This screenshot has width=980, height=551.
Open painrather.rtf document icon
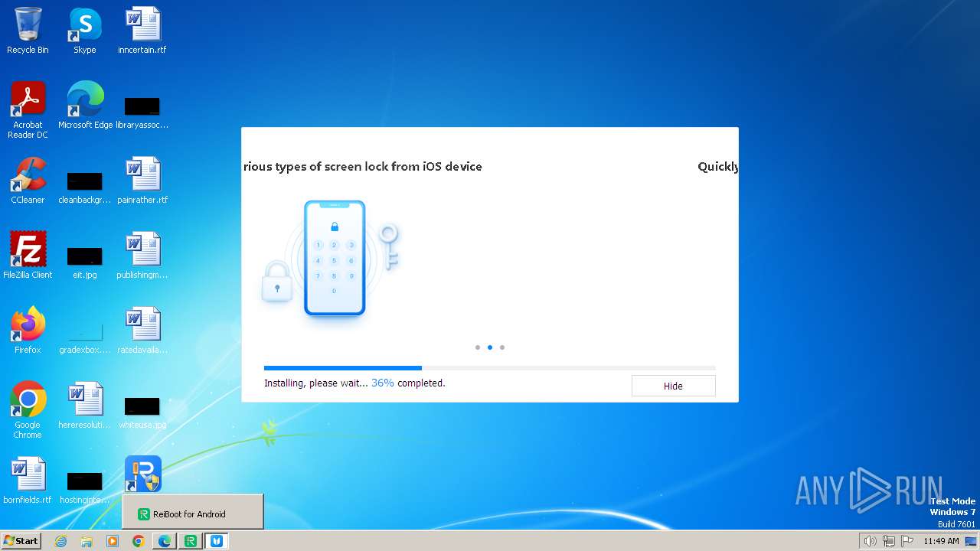(142, 181)
